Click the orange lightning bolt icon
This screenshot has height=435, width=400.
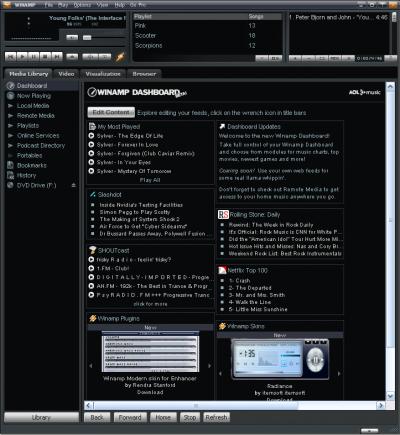point(120,57)
